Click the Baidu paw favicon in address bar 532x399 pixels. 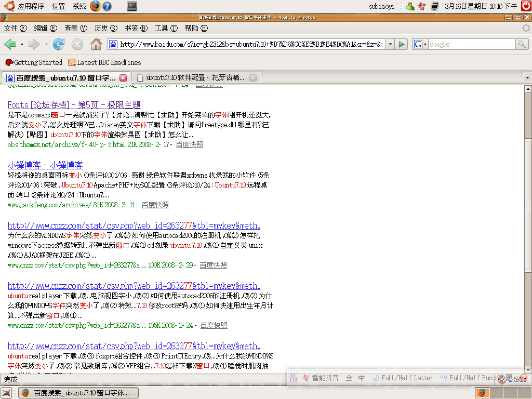pos(113,44)
